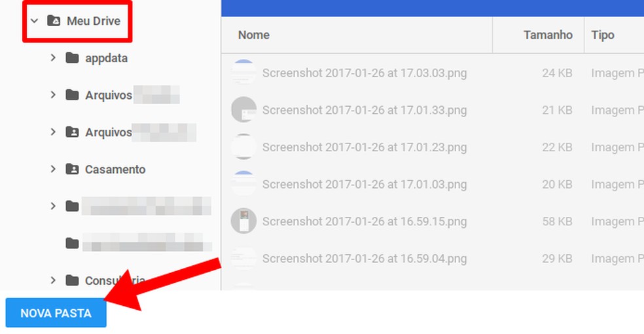Click thumbnail of Screenshot 16.59.15.png

(243, 221)
